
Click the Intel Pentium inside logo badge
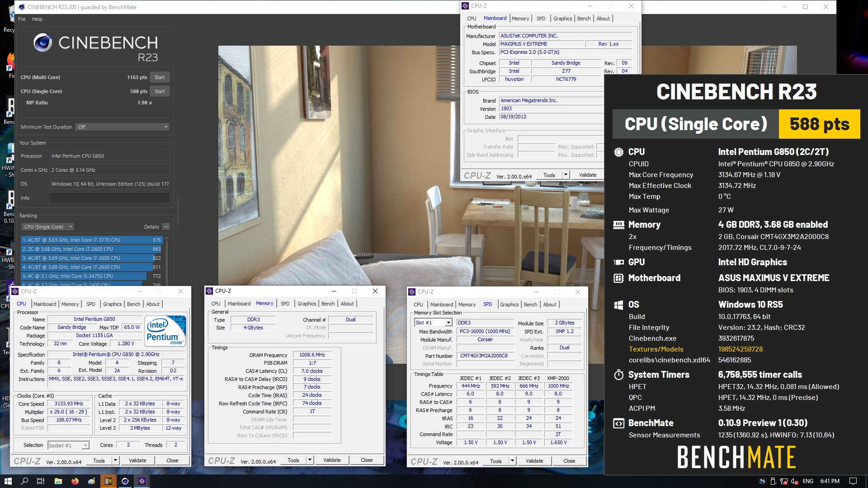pos(166,331)
